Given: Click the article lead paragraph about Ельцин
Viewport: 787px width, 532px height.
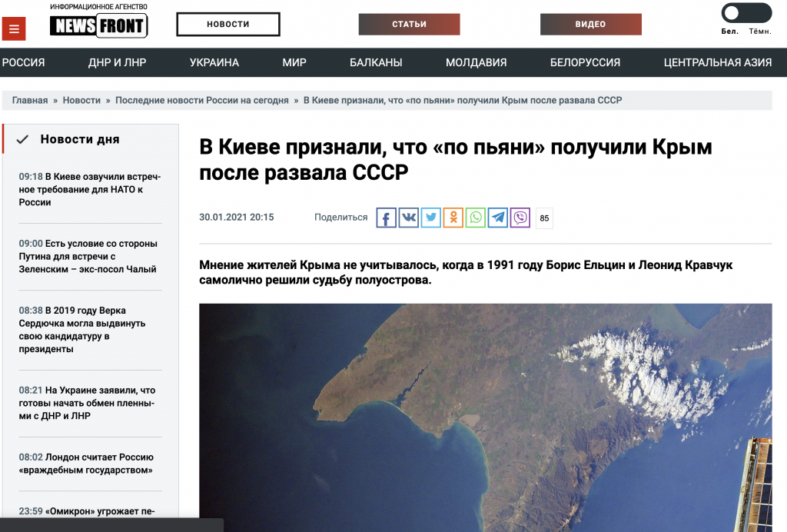Looking at the screenshot, I should coord(466,272).
